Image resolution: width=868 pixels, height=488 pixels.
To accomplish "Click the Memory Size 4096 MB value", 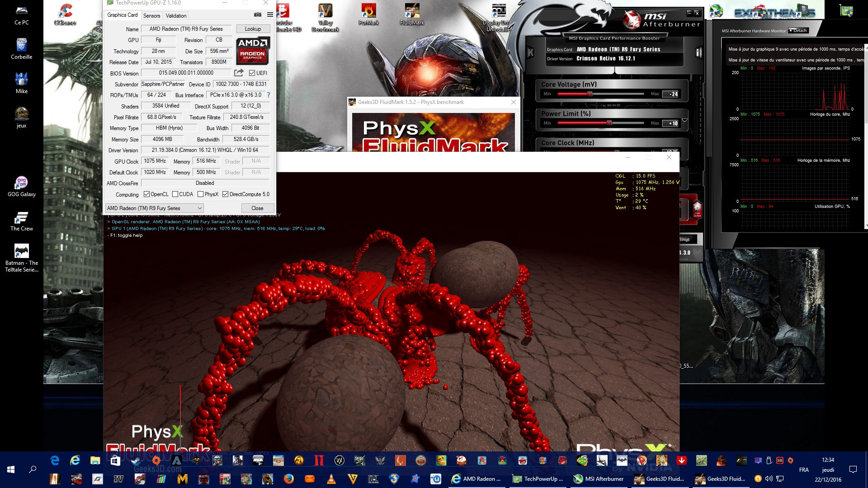I will tap(162, 139).
